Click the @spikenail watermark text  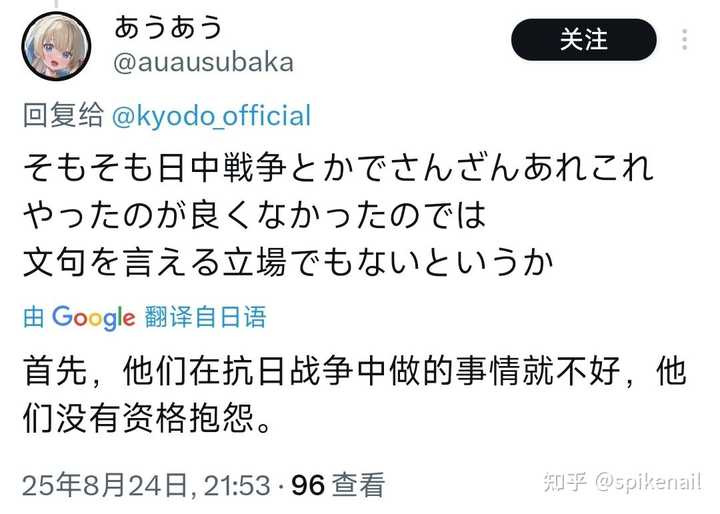pos(648,483)
